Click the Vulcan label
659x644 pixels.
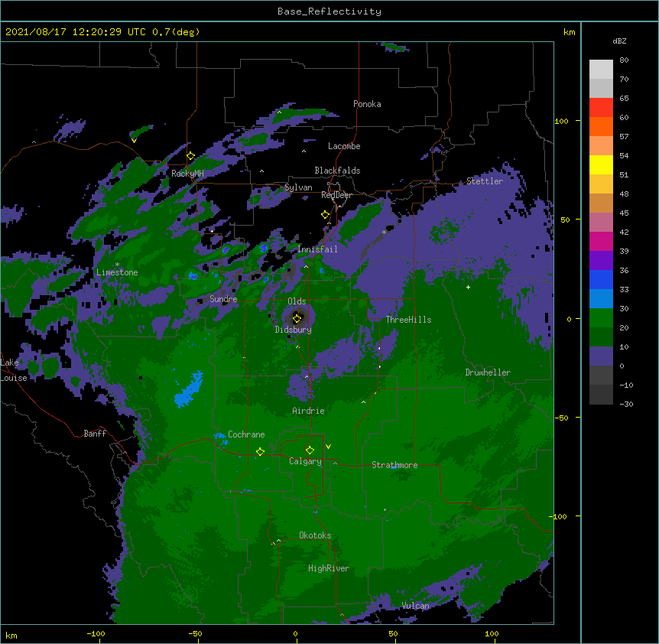(x=415, y=606)
